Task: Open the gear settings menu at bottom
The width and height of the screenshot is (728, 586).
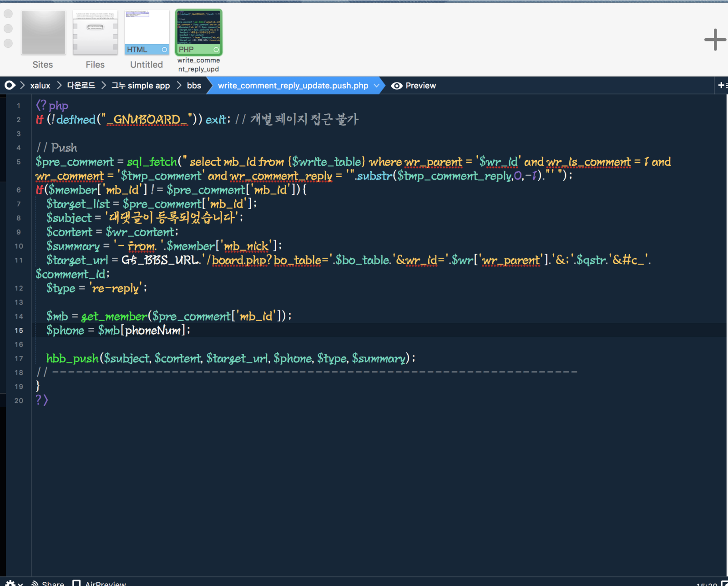Action: pyautogui.click(x=11, y=583)
